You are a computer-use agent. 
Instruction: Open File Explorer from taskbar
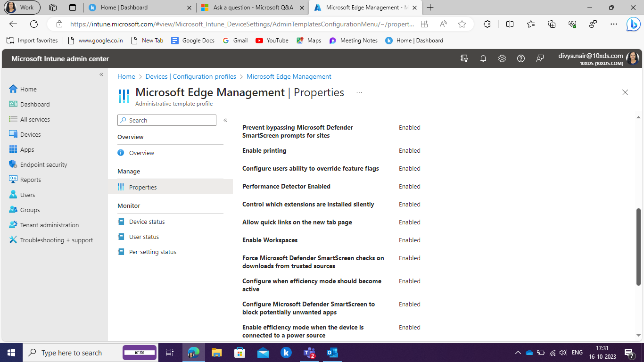tap(216, 353)
